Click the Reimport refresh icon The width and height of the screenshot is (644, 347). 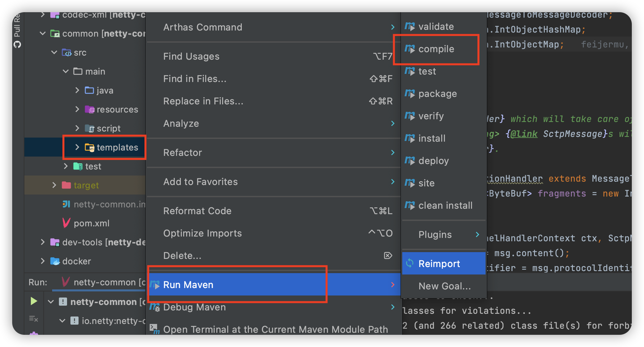tap(410, 263)
